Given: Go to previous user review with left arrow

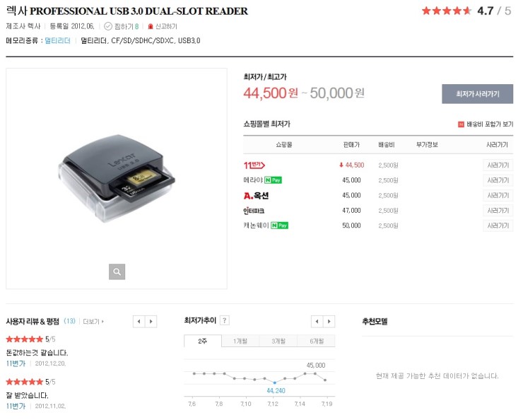Looking at the screenshot, I should click(139, 322).
